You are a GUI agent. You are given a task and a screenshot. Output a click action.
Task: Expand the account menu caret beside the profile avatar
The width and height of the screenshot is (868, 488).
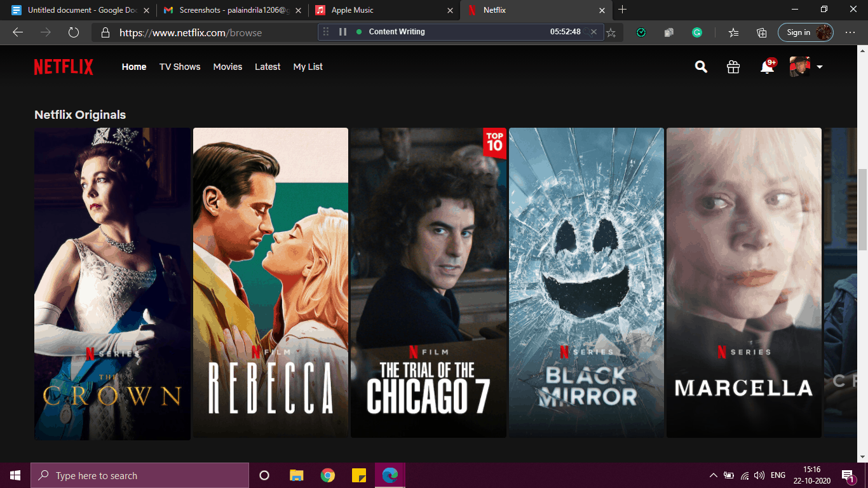coord(820,67)
